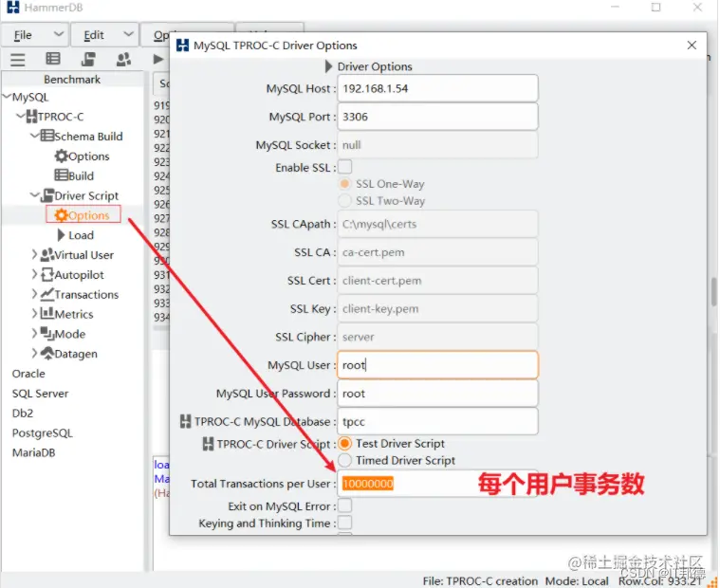
Task: Click the Metrics bar-chart icon
Action: coord(46,314)
